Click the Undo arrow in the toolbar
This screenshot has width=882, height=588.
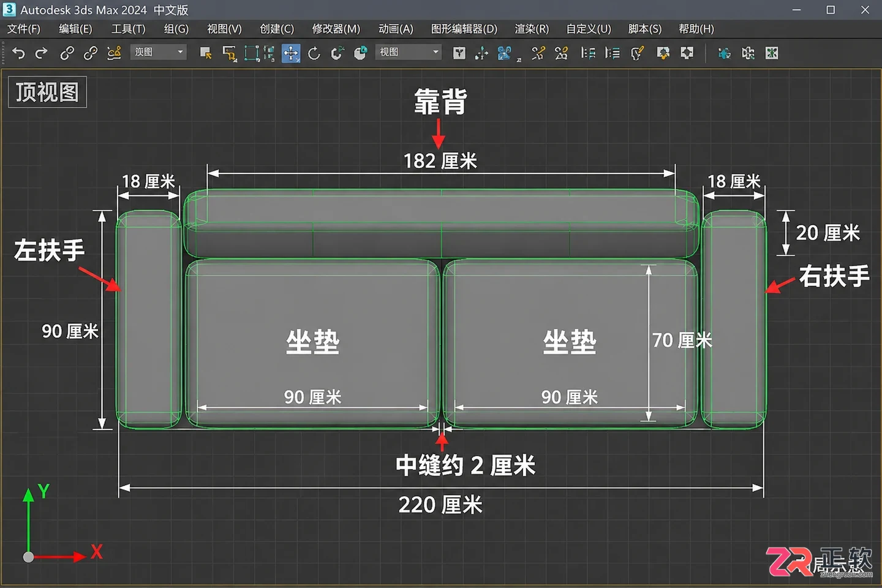point(18,53)
